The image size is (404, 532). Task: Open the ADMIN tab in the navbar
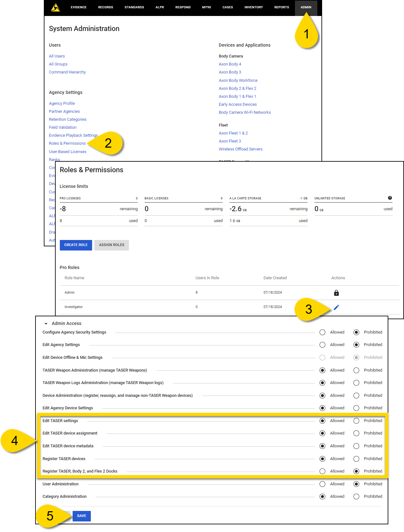306,7
